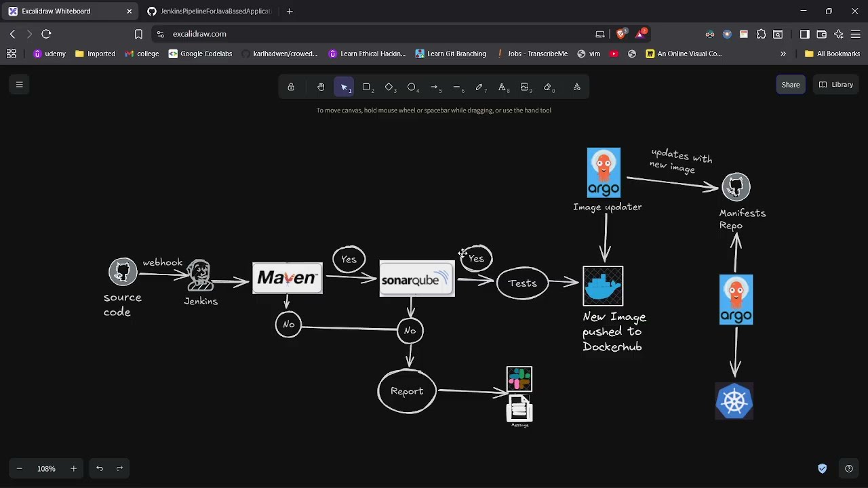
Task: Show the hidden bookmarks chevron
Action: pos(783,54)
